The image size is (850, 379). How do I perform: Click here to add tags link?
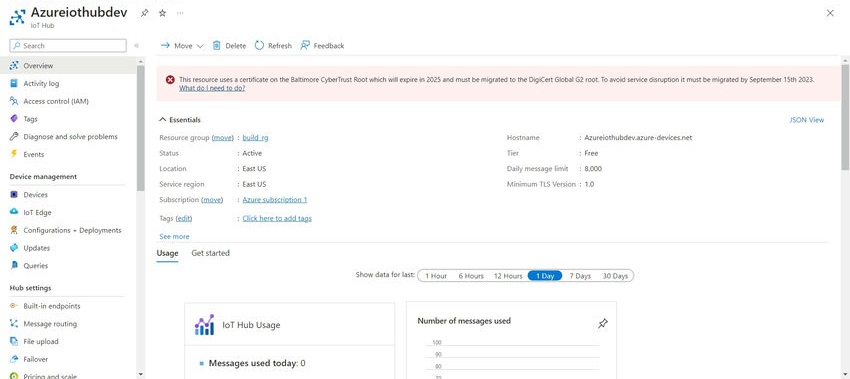[277, 219]
